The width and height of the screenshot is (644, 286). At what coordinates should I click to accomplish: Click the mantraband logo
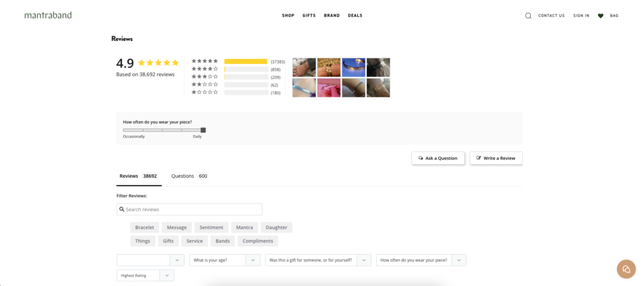tap(48, 15)
